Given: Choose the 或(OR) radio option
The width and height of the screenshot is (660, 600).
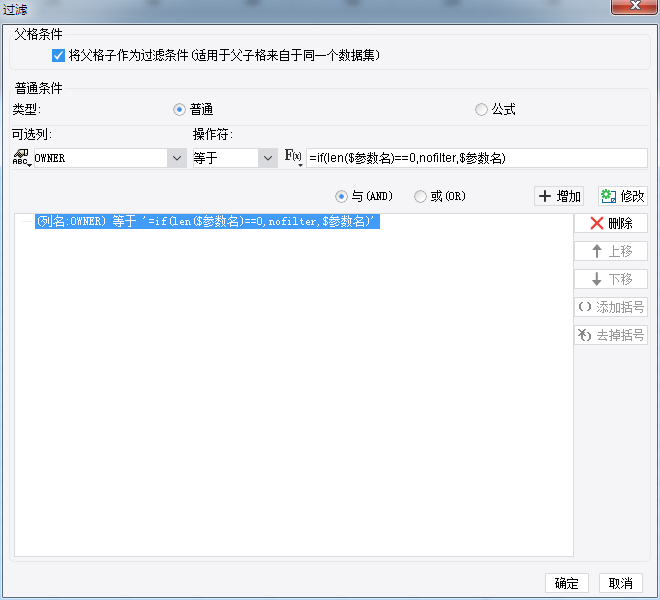Looking at the screenshot, I should pyautogui.click(x=420, y=197).
